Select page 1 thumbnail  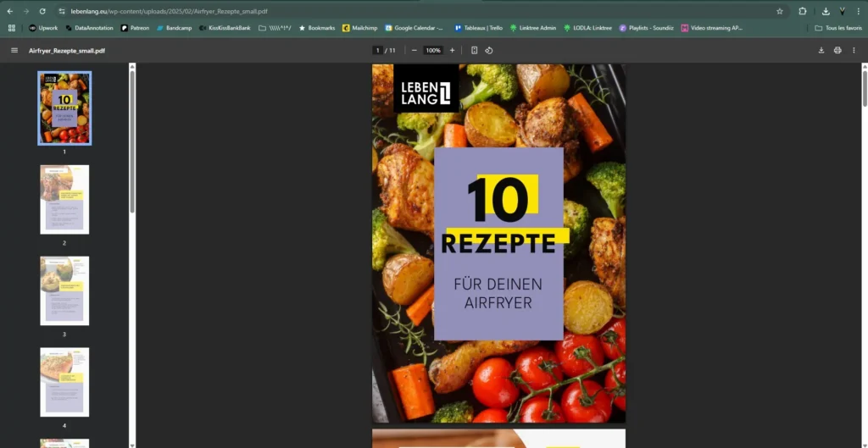click(64, 108)
